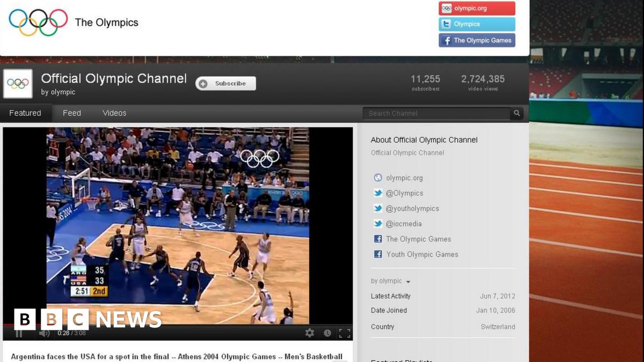Click the Olympic channel avatar logo
This screenshot has width=644, height=362.
click(x=18, y=84)
